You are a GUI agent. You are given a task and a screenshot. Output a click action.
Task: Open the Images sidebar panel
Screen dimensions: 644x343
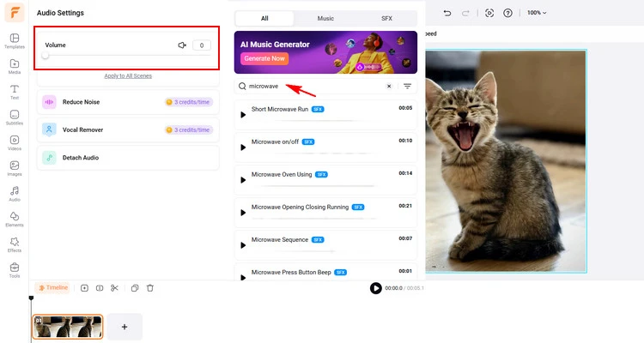(x=15, y=168)
